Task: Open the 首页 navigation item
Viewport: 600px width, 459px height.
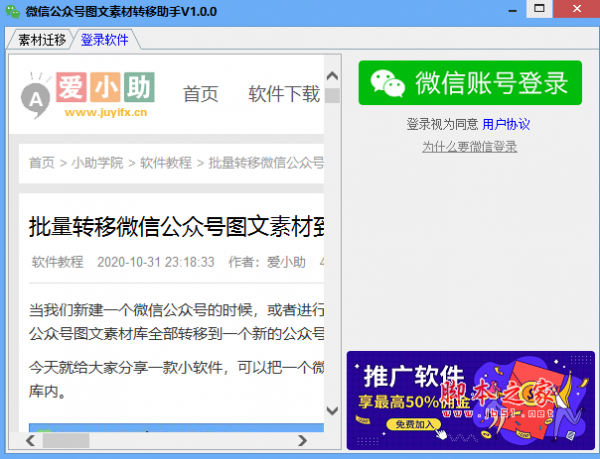Action: [201, 94]
